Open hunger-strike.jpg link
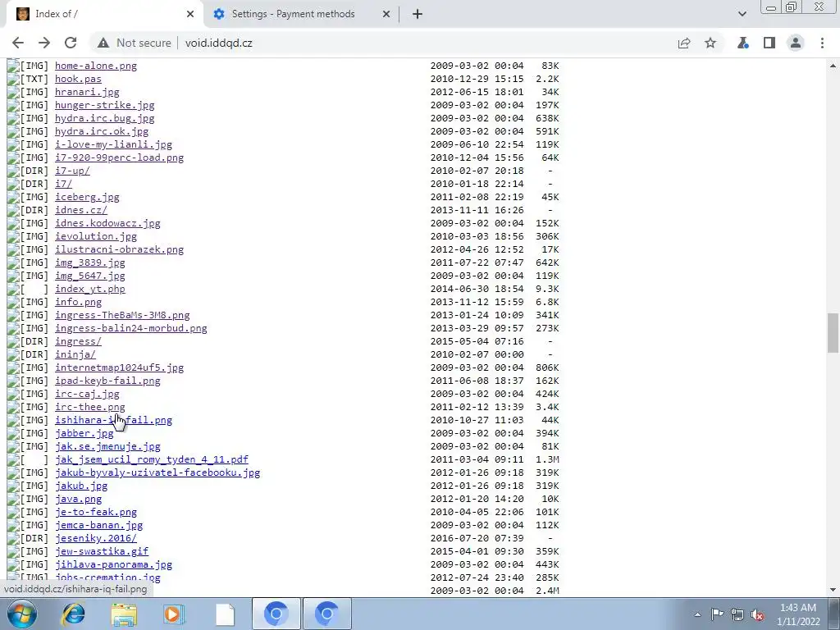Viewport: 840px width, 630px height. [x=104, y=105]
